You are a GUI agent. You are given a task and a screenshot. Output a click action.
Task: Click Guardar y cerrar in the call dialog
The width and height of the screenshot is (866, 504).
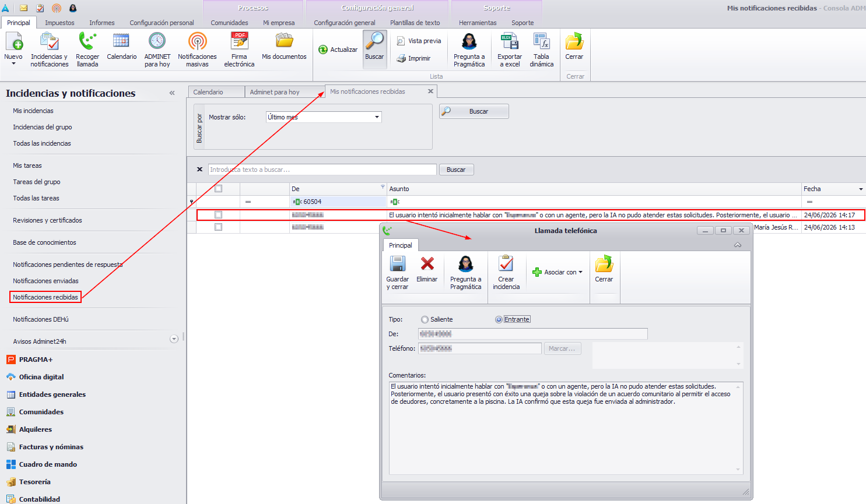point(397,273)
